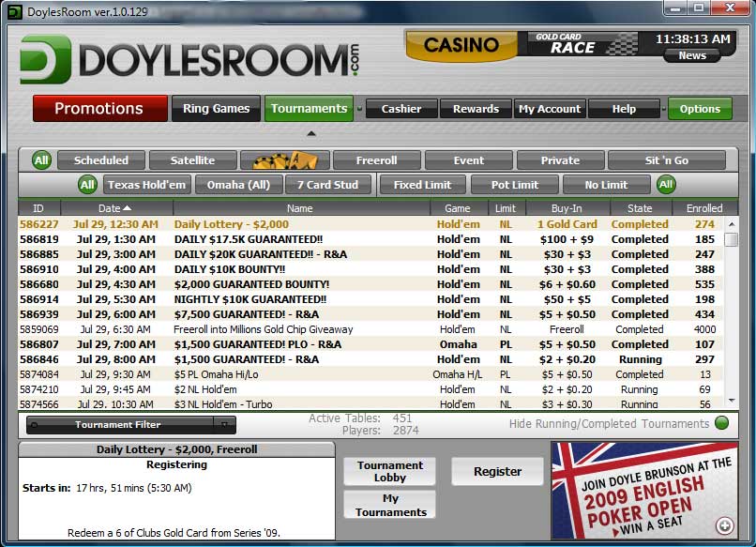This screenshot has height=547, width=756.
Task: Sort by the State column header
Action: 640,208
